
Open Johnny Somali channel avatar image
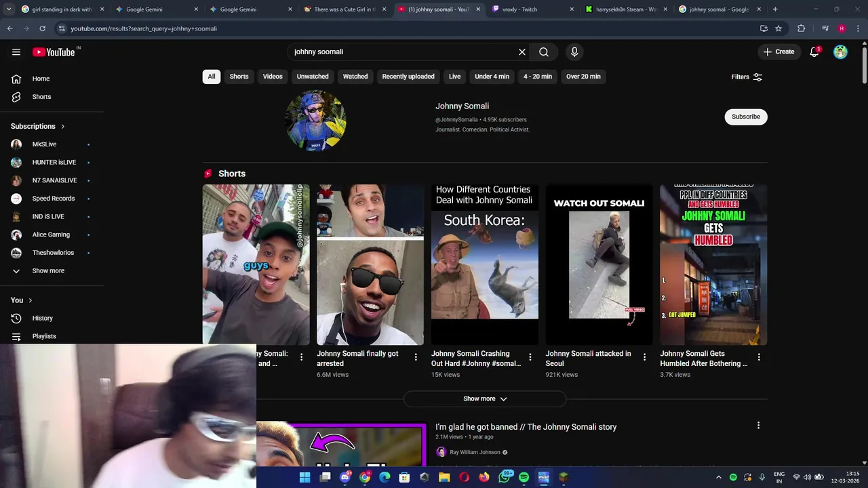tap(316, 121)
